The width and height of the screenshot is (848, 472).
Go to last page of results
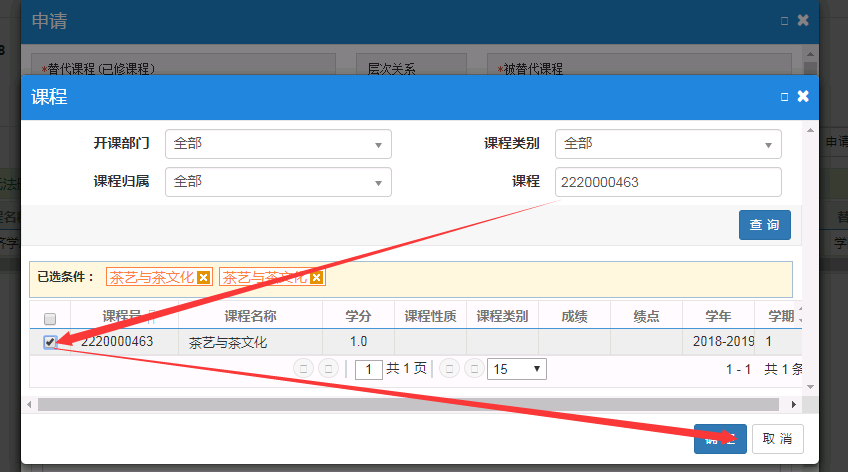click(x=472, y=369)
